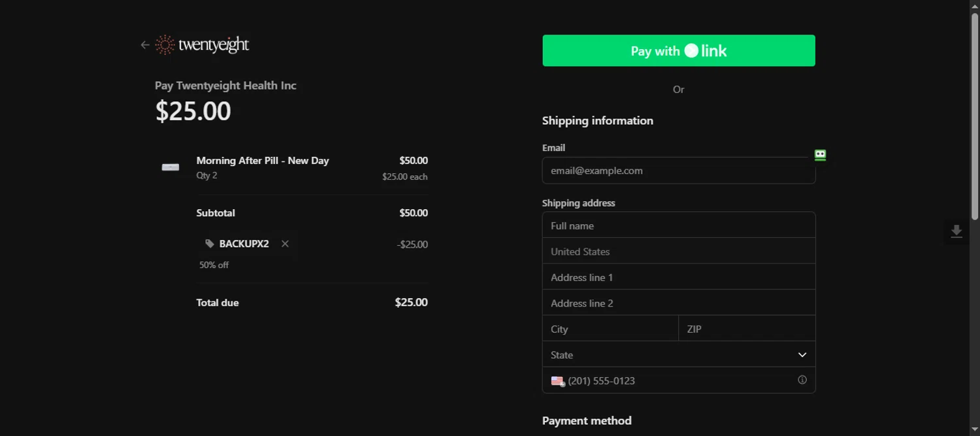Click the scrollbar up arrow
Image resolution: width=980 pixels, height=436 pixels.
tap(975, 6)
